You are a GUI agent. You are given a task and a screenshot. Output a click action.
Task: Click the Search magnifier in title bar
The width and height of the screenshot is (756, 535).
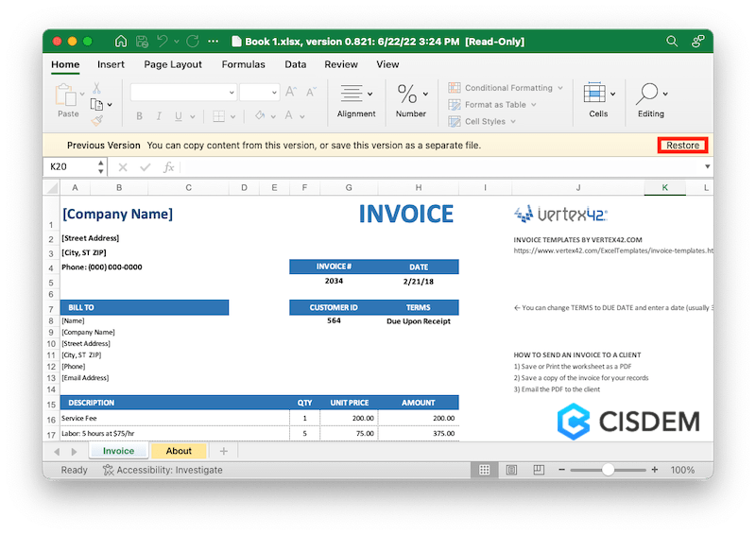coord(672,42)
